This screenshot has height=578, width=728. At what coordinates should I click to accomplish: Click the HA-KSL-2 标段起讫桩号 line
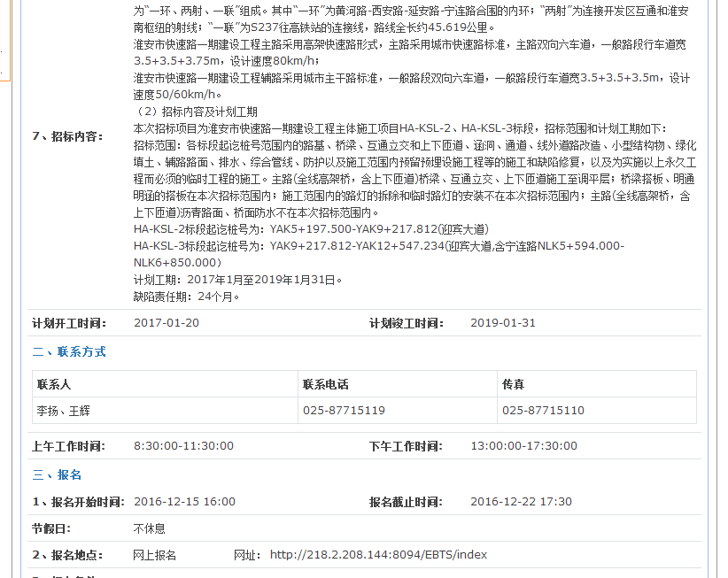311,229
